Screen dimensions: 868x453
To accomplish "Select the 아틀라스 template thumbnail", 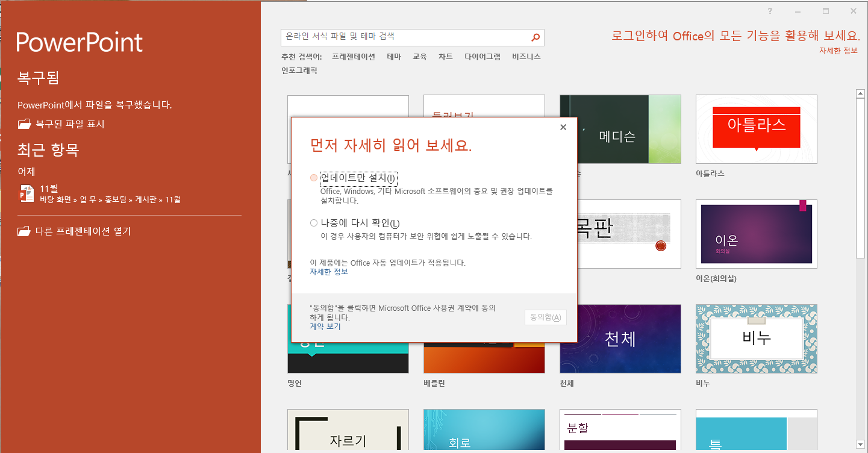I will (x=757, y=129).
